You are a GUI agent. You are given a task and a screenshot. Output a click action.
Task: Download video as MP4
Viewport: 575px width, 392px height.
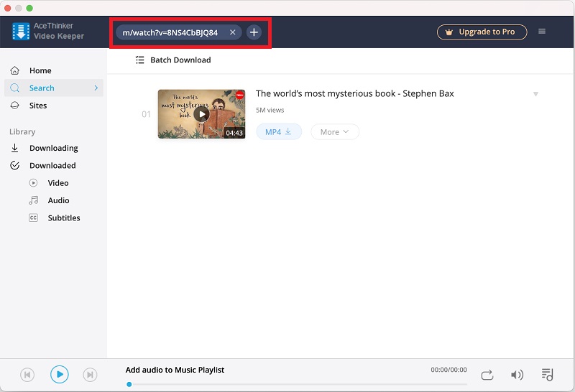279,132
